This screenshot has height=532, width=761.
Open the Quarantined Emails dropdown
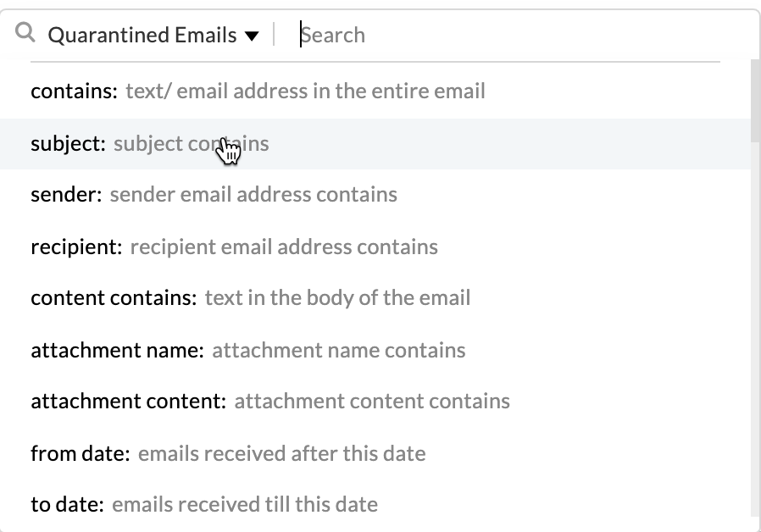coord(142,35)
